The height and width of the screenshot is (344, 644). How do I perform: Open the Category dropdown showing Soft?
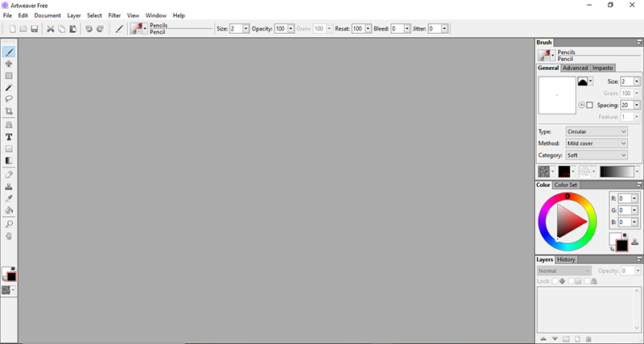pos(596,155)
